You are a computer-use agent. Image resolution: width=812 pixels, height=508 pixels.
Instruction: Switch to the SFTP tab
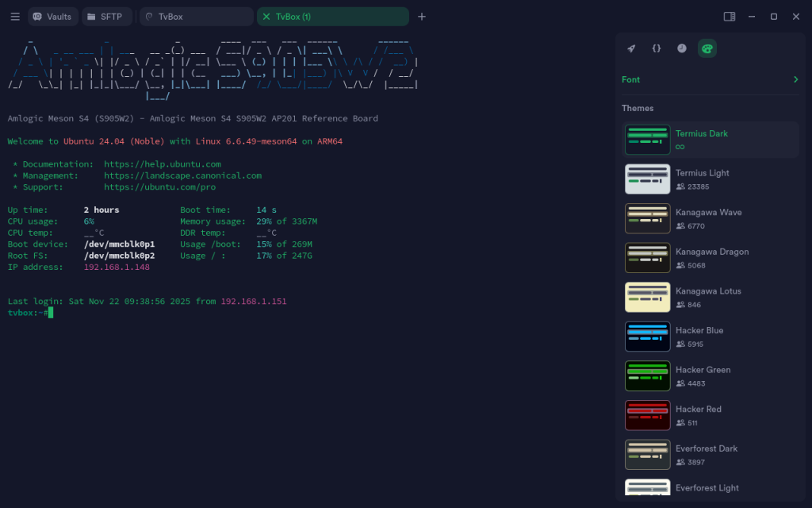pos(107,17)
